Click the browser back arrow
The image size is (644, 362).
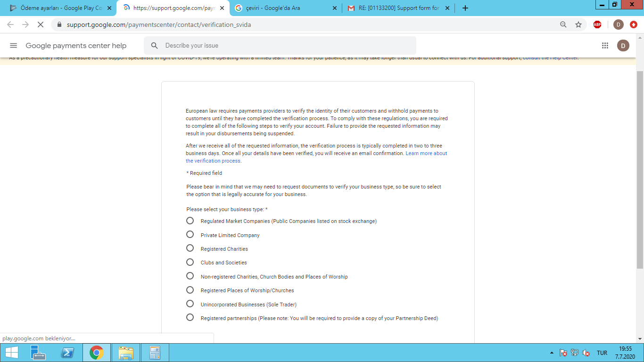(10, 25)
